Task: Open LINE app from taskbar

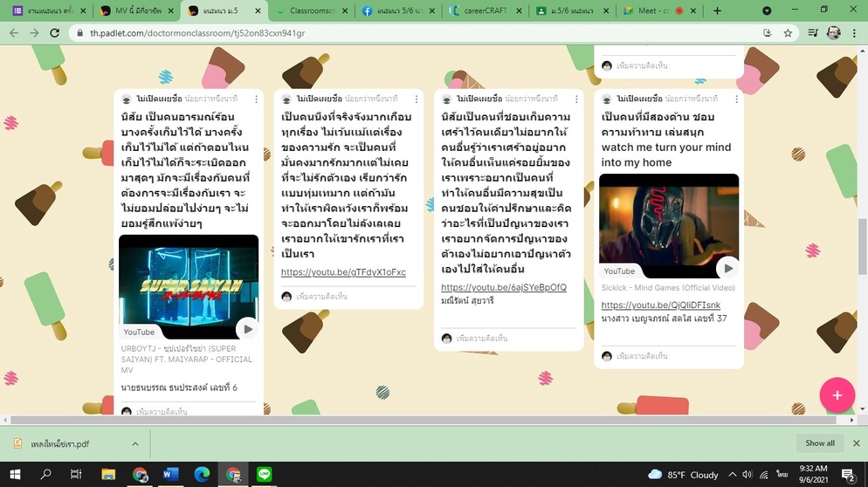Action: tap(265, 474)
